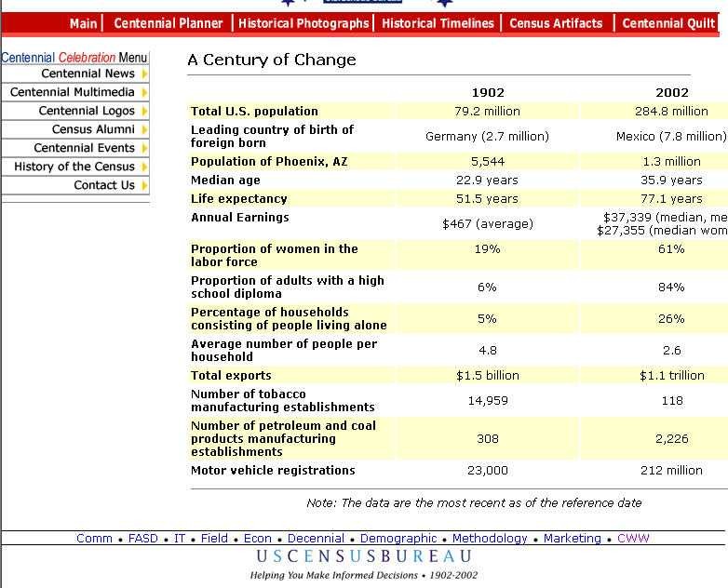Click yellow arrow beside Centennial Logos

[144, 111]
